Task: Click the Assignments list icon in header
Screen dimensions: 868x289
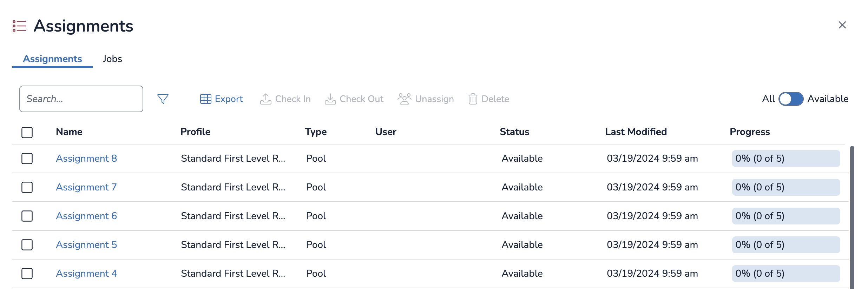Action: tap(20, 26)
